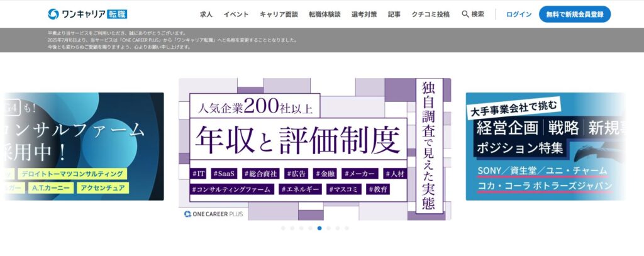The image size is (644, 256).
Task: Click the 検索 search label
Action: pos(478,14)
